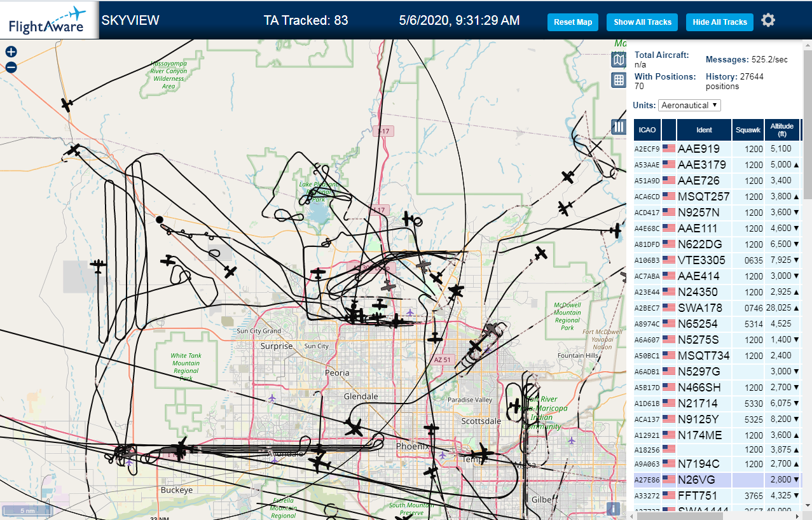
Task: Select aircraft near Salt River Maricopa community
Action: 516,405
